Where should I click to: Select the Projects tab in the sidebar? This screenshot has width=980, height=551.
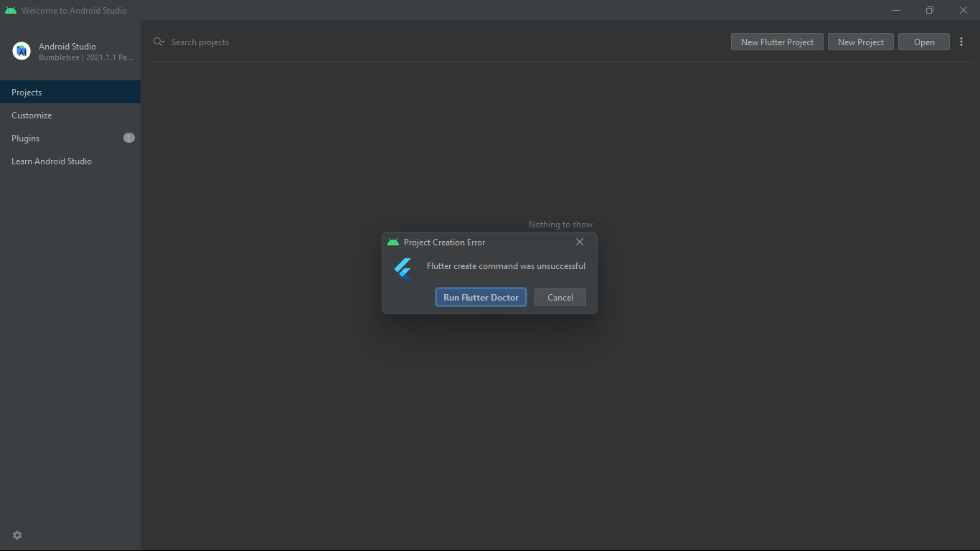[70, 92]
